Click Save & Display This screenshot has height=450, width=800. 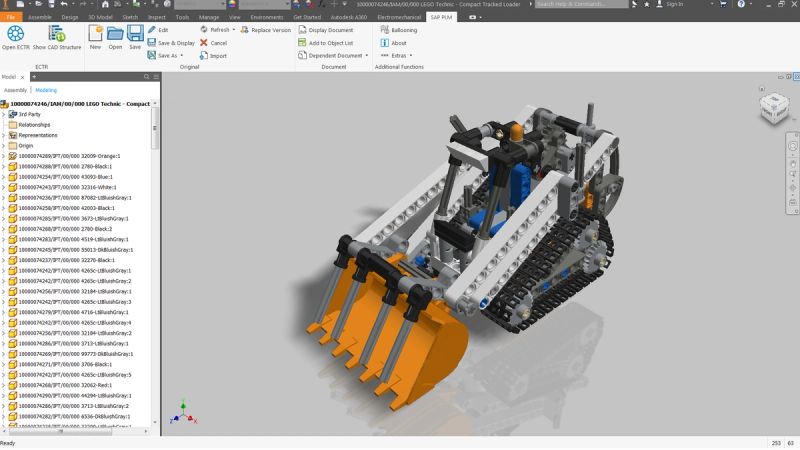[x=171, y=43]
